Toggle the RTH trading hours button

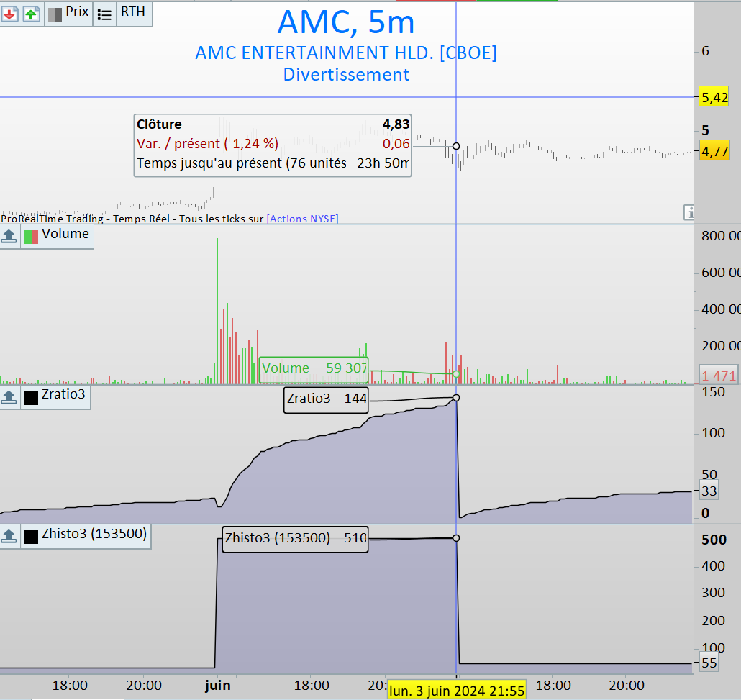(134, 13)
